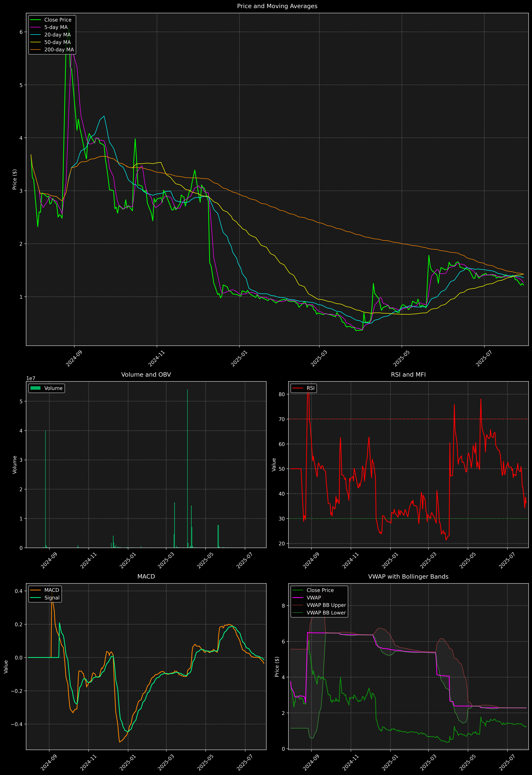Click y-axis tick '3' on the top price chart
532x775 pixels.
point(21,191)
